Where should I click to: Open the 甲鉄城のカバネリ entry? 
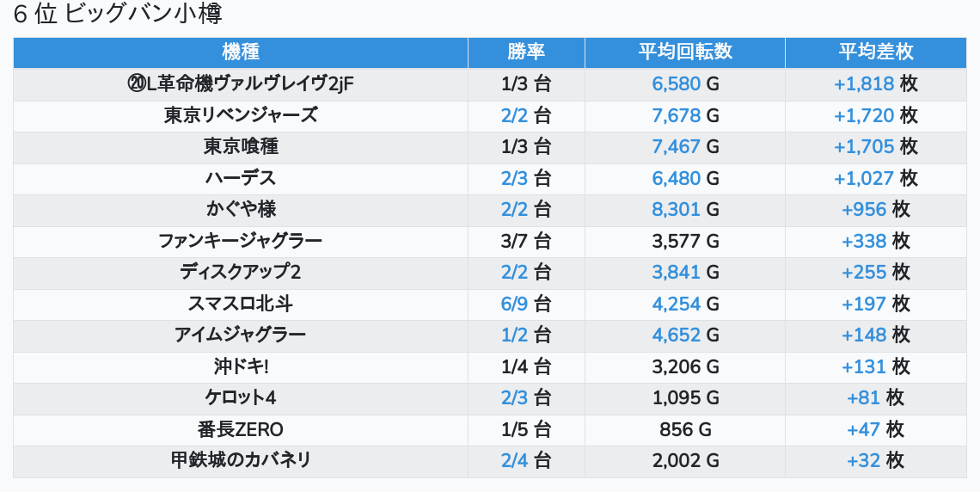point(241,460)
